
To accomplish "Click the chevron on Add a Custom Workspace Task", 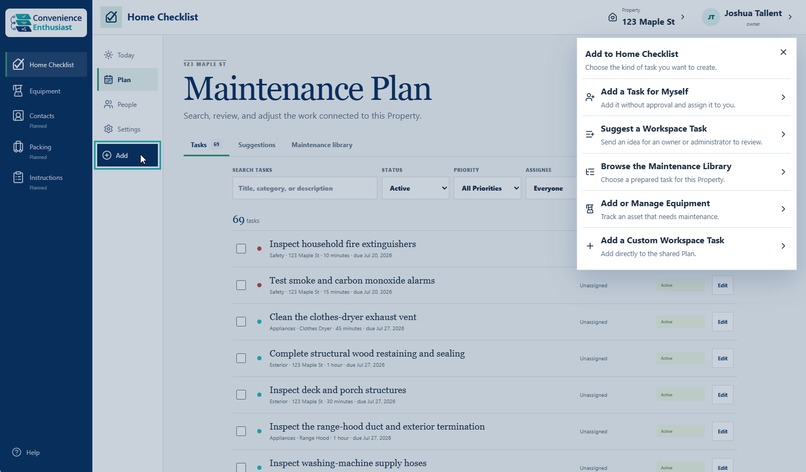I will pyautogui.click(x=783, y=246).
